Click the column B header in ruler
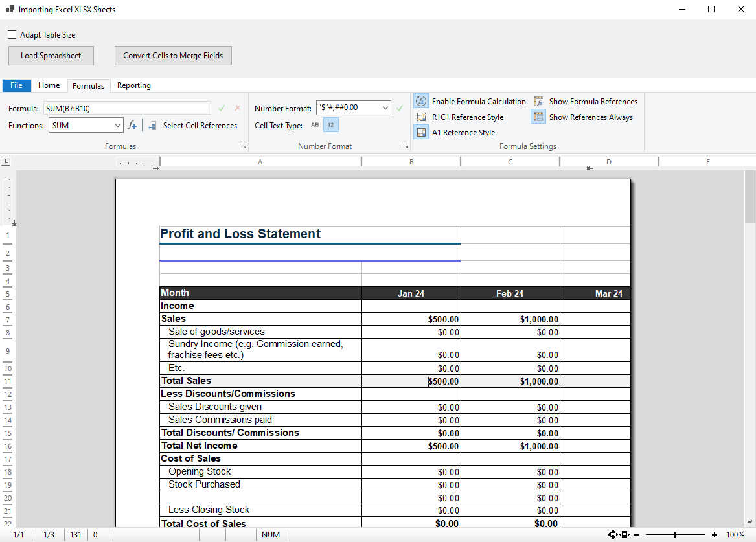 pyautogui.click(x=411, y=162)
